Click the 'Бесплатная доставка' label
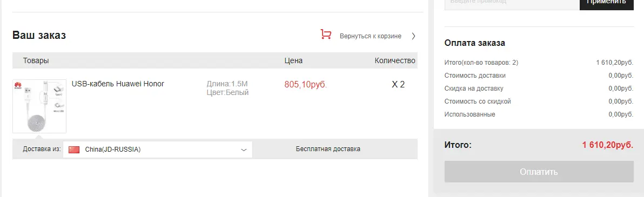 (x=328, y=149)
